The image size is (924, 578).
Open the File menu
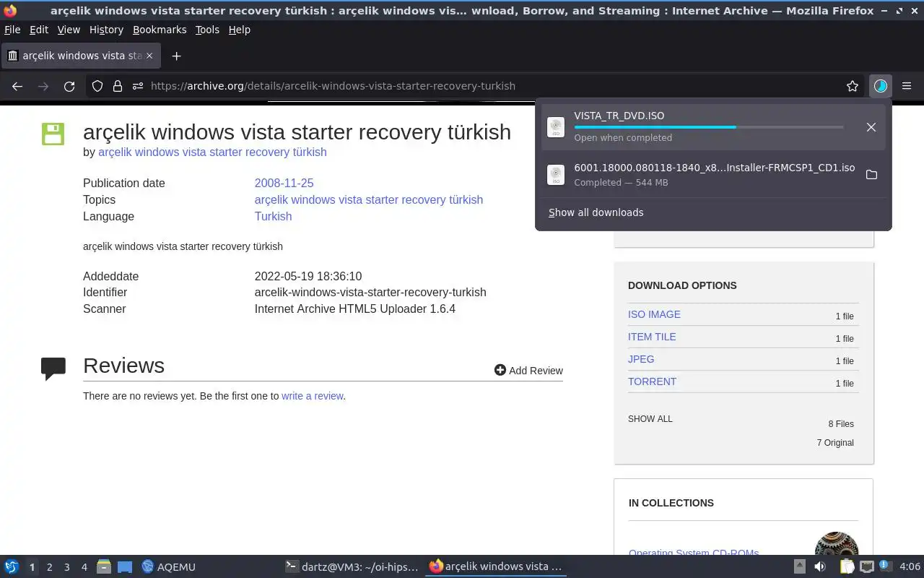[12, 30]
